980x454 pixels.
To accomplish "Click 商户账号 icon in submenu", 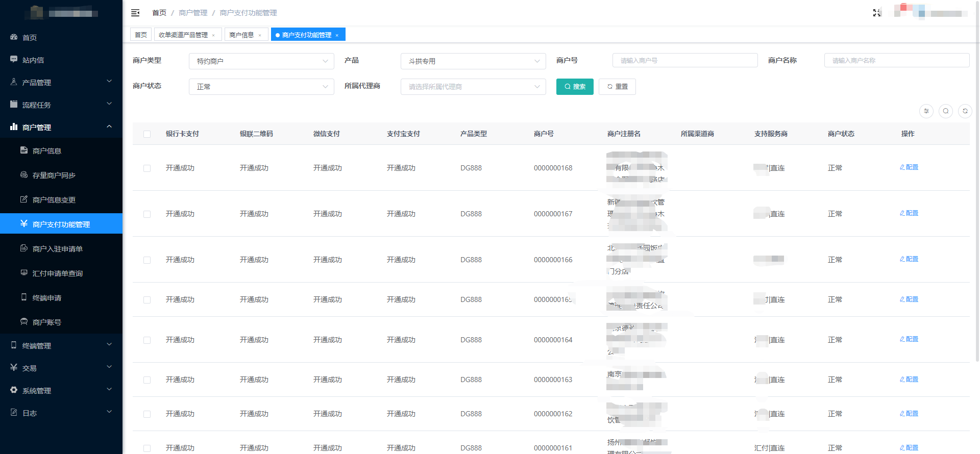I will 24,322.
